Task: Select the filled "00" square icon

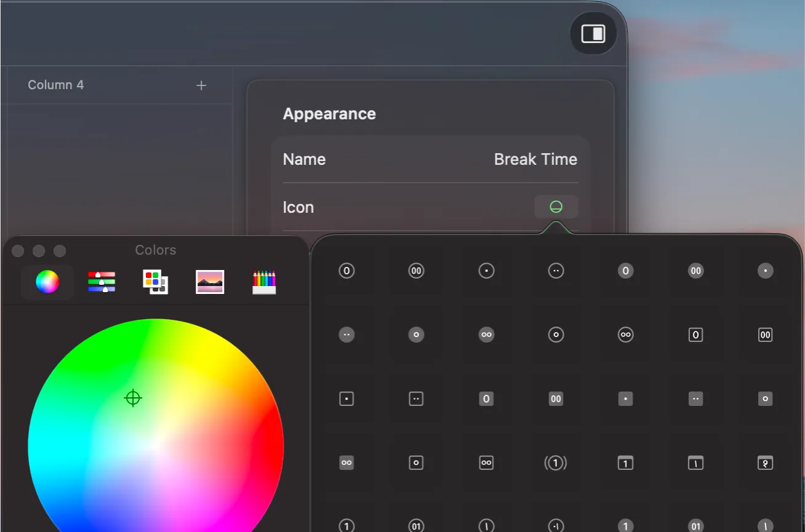Action: point(556,399)
